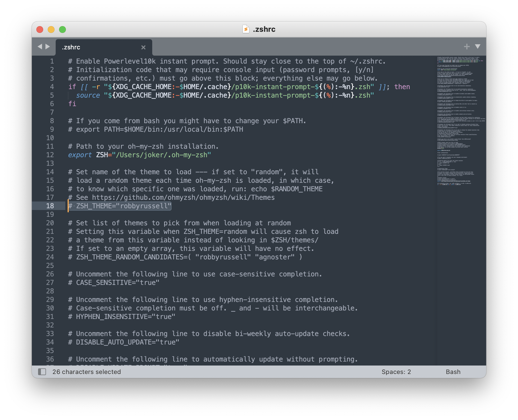Click the previous tab left arrow
The width and height of the screenshot is (518, 420).
[40, 47]
